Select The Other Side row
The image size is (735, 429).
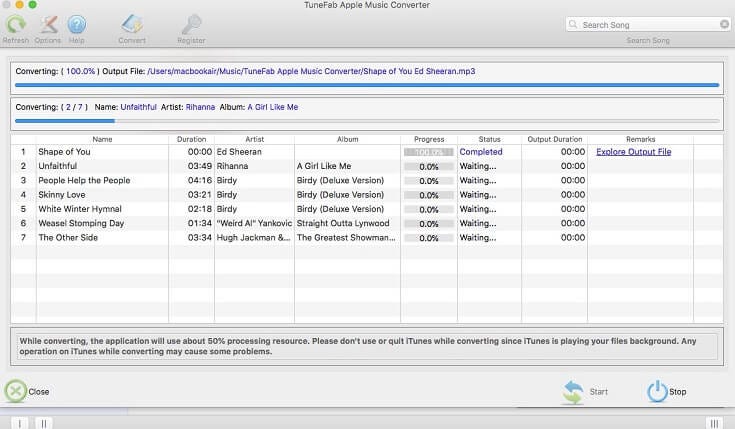point(367,238)
